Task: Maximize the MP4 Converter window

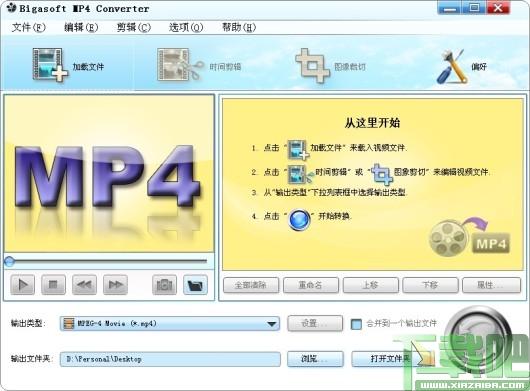Action: coord(474,8)
